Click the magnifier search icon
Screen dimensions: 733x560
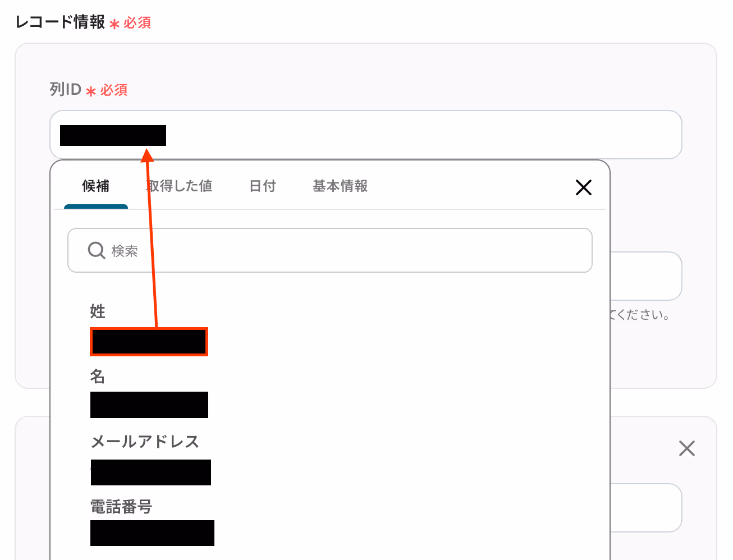97,250
